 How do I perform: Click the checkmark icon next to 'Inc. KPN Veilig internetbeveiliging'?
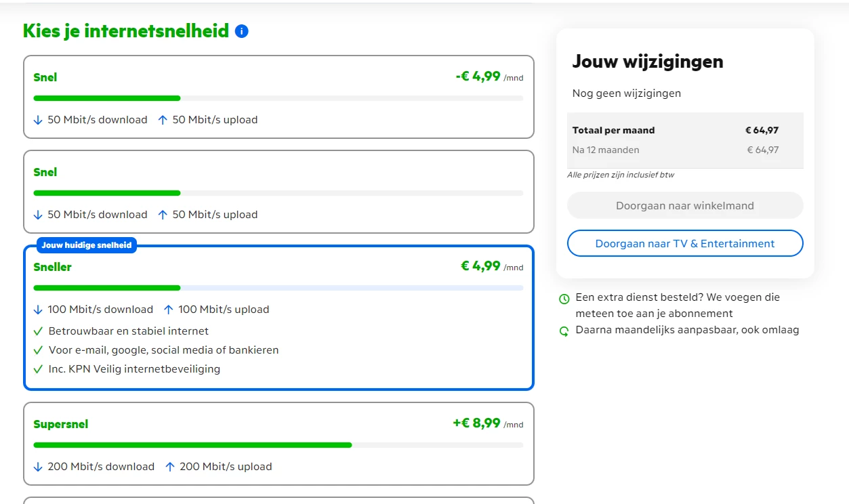point(38,369)
